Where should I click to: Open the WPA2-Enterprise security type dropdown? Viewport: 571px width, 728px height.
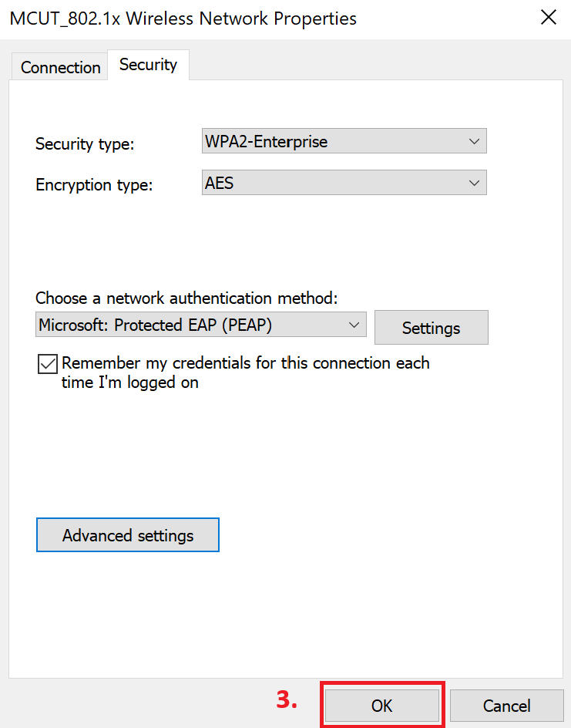344,141
